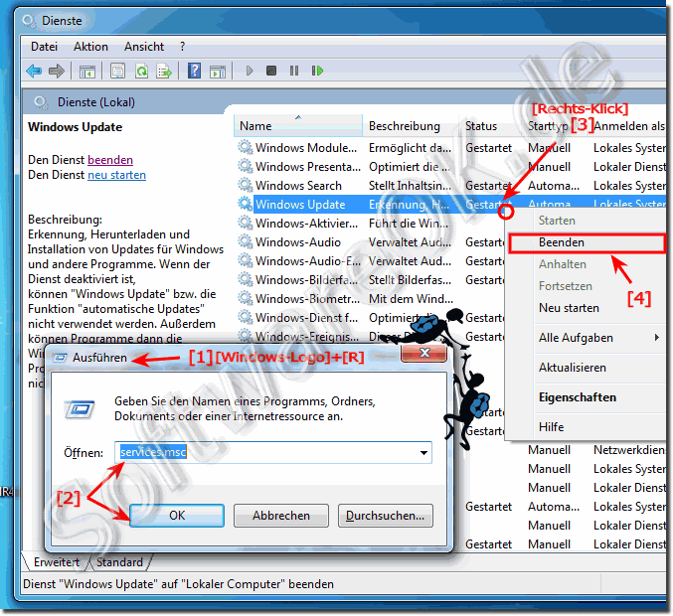Click the beenden link in the left pane
This screenshot has height=616, width=673.
click(x=110, y=160)
